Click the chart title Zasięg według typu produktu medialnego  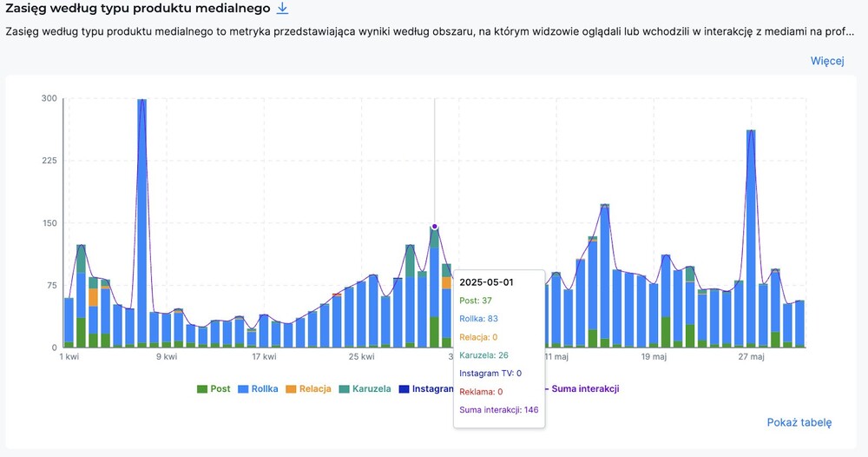click(x=137, y=9)
